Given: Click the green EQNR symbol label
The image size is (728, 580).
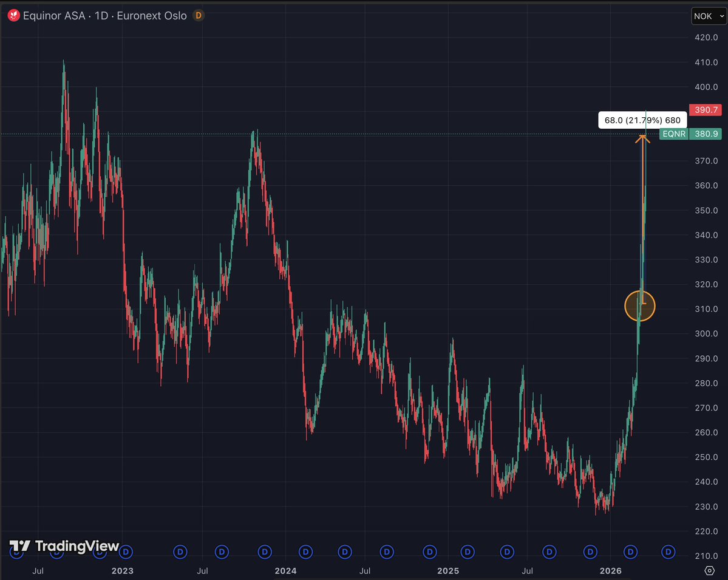Looking at the screenshot, I should pyautogui.click(x=674, y=134).
